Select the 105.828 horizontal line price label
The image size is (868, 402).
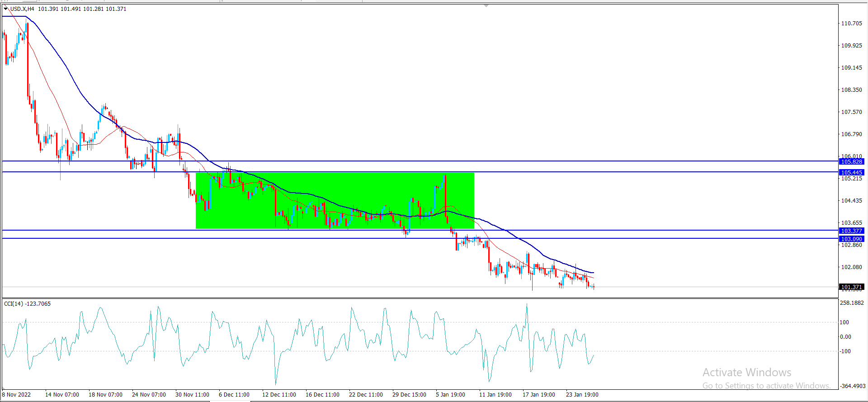pyautogui.click(x=852, y=161)
